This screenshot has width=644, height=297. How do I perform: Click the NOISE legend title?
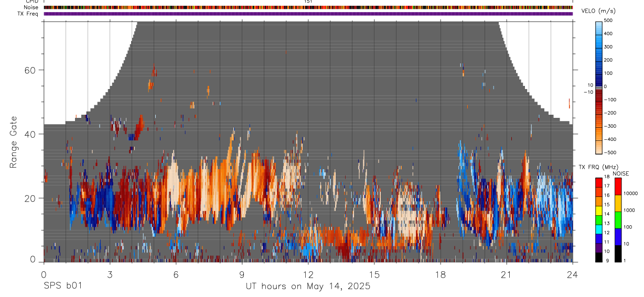620,174
